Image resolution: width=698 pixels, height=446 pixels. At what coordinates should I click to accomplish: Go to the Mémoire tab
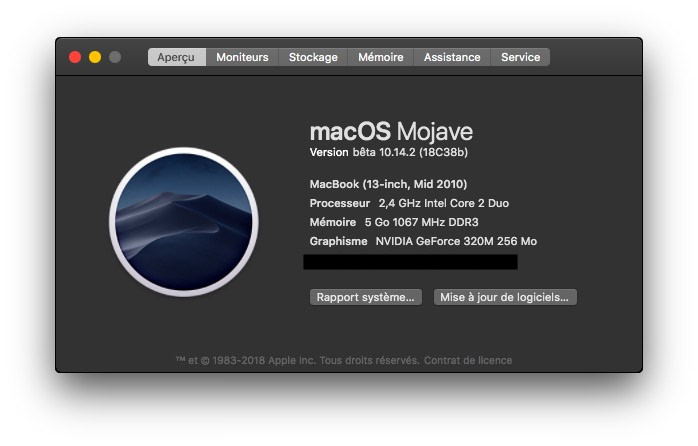pos(381,57)
